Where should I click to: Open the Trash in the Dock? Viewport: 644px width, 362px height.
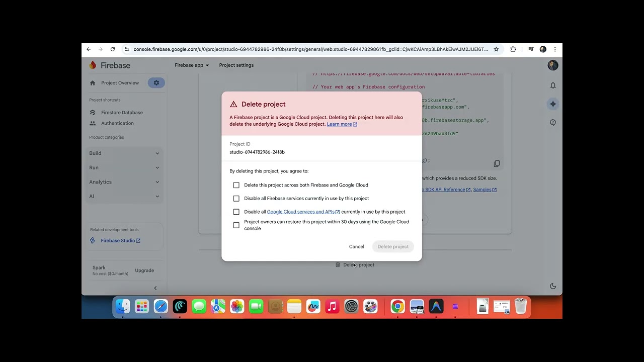tap(521, 306)
